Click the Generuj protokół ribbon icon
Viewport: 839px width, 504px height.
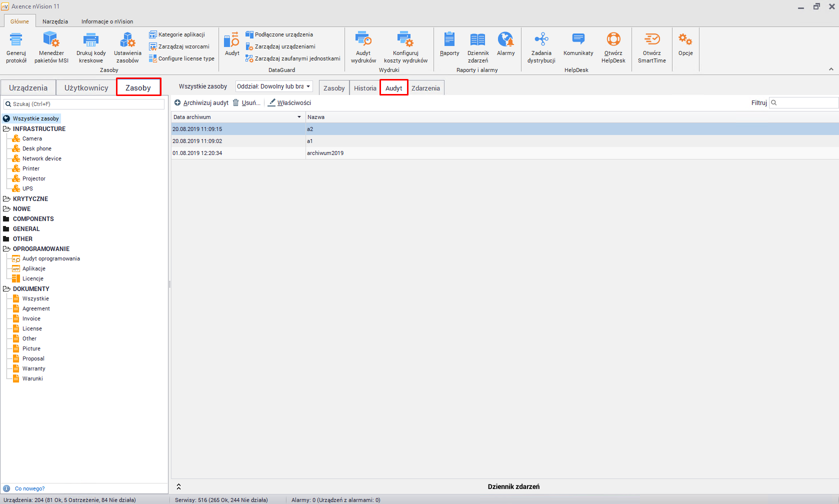point(16,40)
